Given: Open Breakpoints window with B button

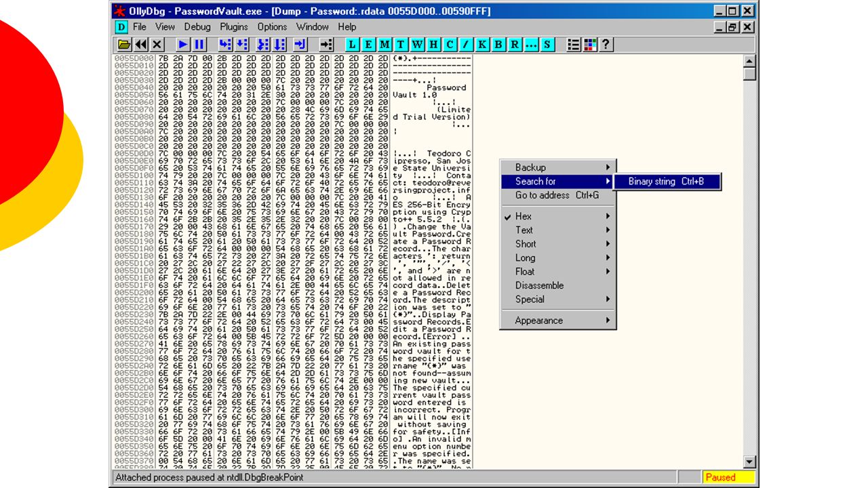Looking at the screenshot, I should tap(498, 45).
